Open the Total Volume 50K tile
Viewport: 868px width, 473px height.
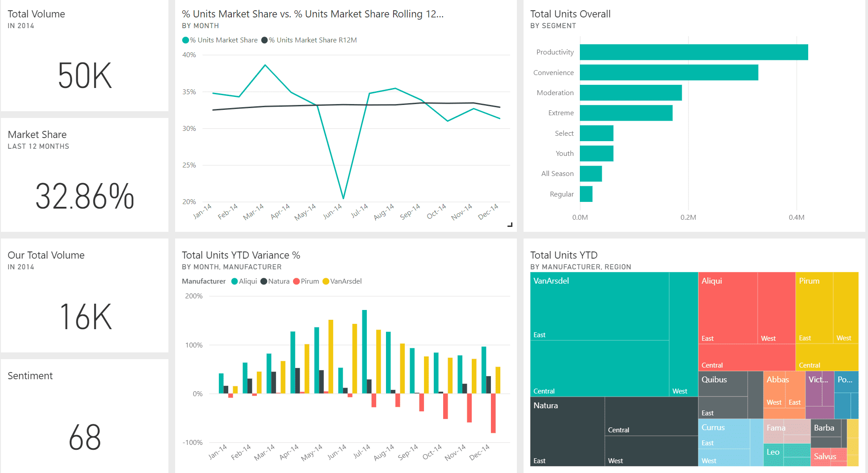pos(84,75)
